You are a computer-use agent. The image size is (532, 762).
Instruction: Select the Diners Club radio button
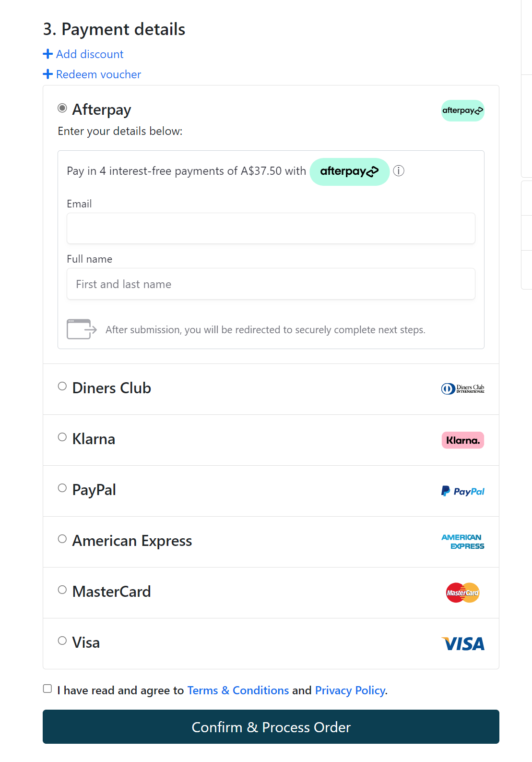click(62, 387)
